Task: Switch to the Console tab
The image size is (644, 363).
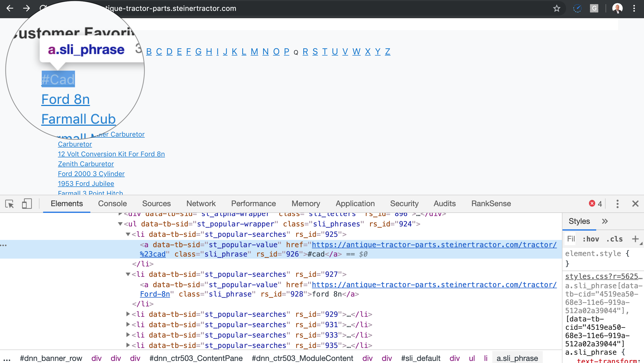Action: pyautogui.click(x=112, y=204)
